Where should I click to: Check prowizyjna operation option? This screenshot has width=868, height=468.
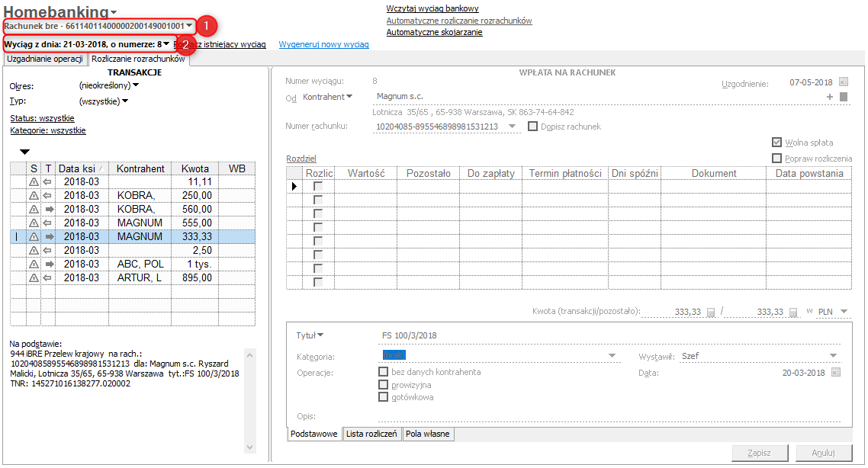[x=383, y=384]
